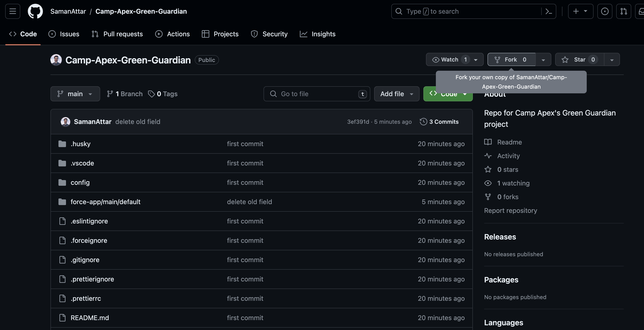Click the file icon for .gitignore
The image size is (644, 330).
click(x=62, y=260)
